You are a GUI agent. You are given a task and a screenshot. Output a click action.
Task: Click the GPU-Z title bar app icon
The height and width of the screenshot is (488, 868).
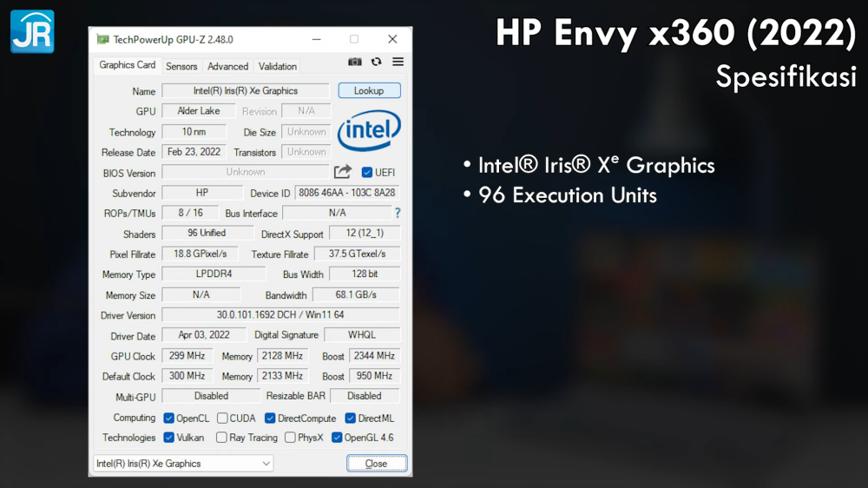102,39
